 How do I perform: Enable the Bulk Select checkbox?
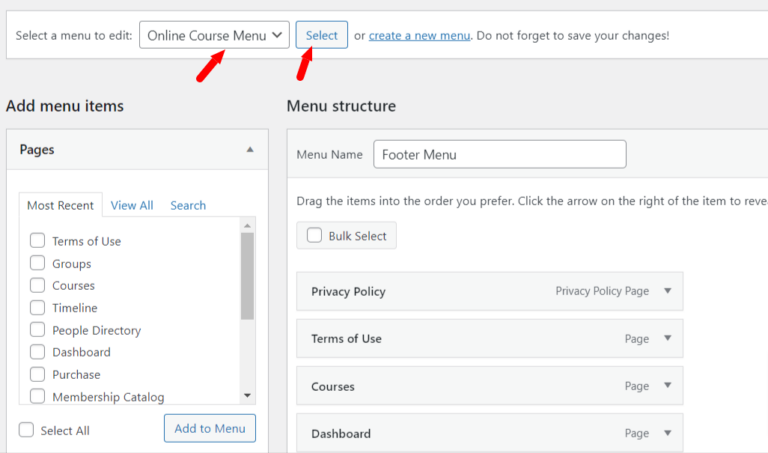[314, 236]
